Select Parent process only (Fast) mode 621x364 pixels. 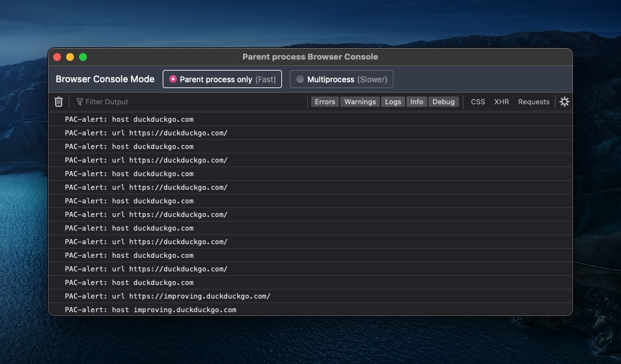click(x=222, y=79)
